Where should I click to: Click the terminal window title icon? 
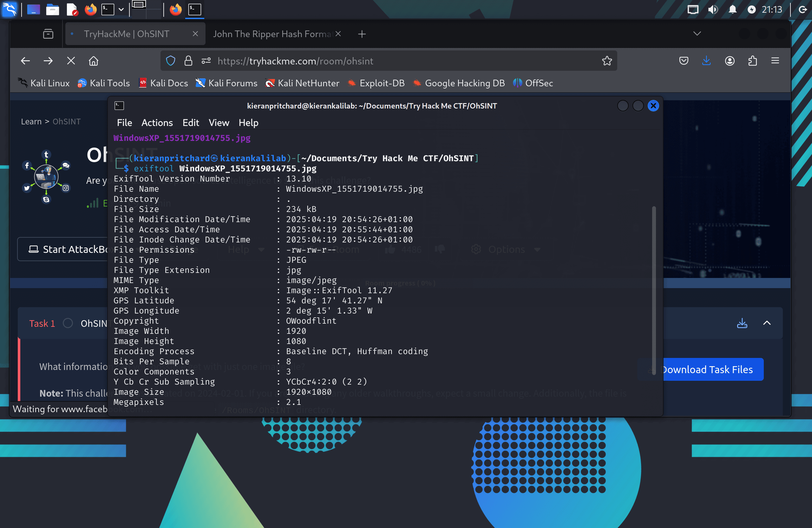coord(119,106)
